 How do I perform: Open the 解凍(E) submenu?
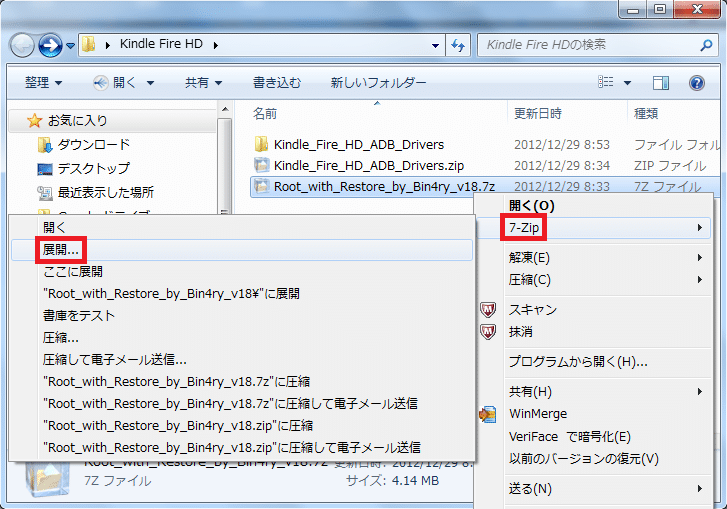coord(593,257)
